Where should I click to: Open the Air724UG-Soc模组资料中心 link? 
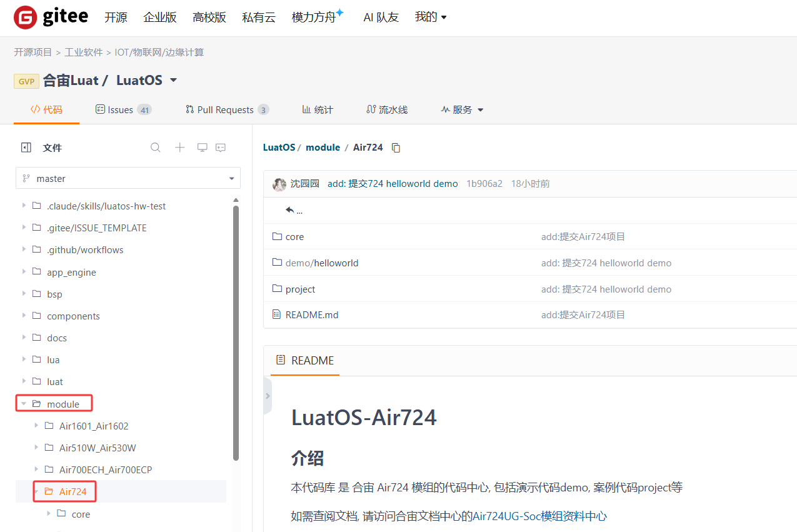(539, 516)
